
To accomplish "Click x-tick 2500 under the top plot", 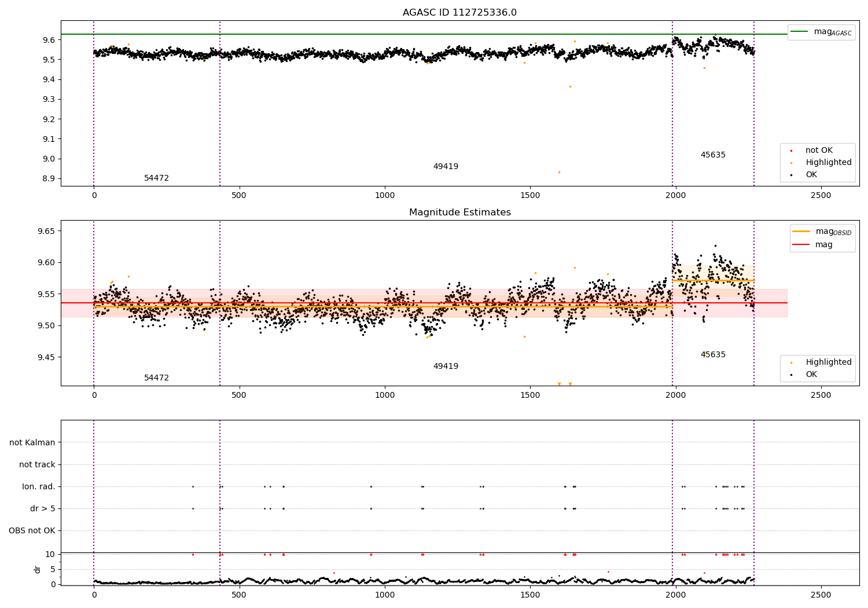I will (x=821, y=195).
